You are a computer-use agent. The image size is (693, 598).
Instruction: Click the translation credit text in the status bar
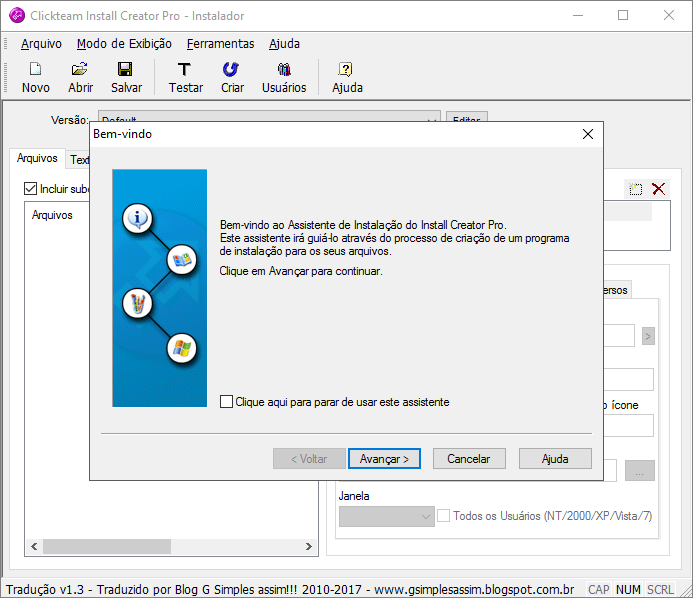290,590
